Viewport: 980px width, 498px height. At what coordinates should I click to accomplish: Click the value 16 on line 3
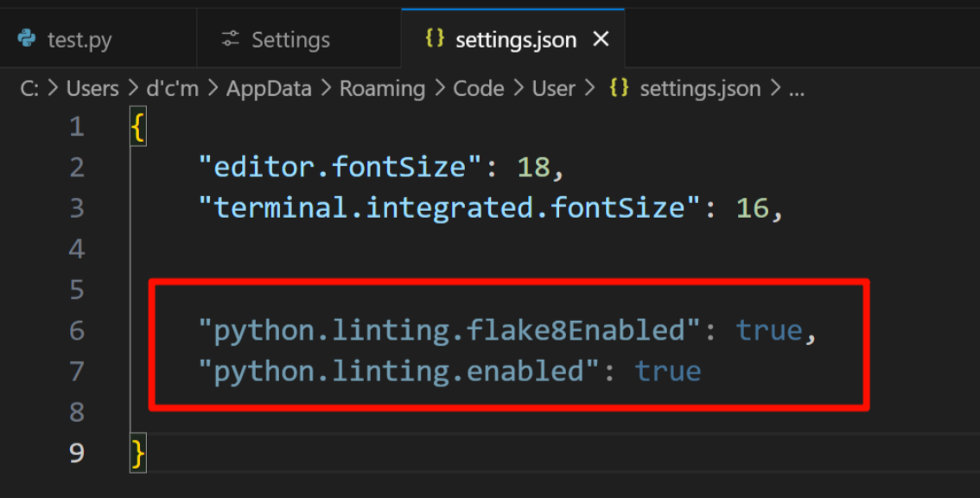pos(752,207)
